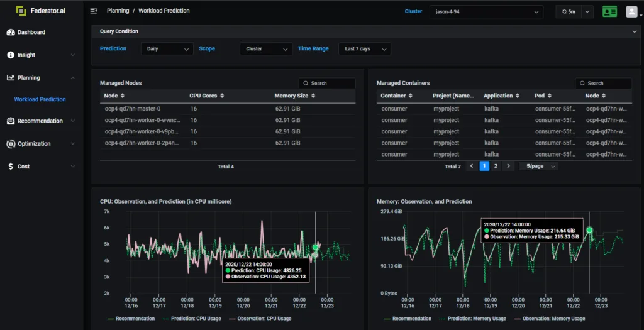Select Workload Prediction in the sidebar
This screenshot has width=644, height=330.
point(40,99)
